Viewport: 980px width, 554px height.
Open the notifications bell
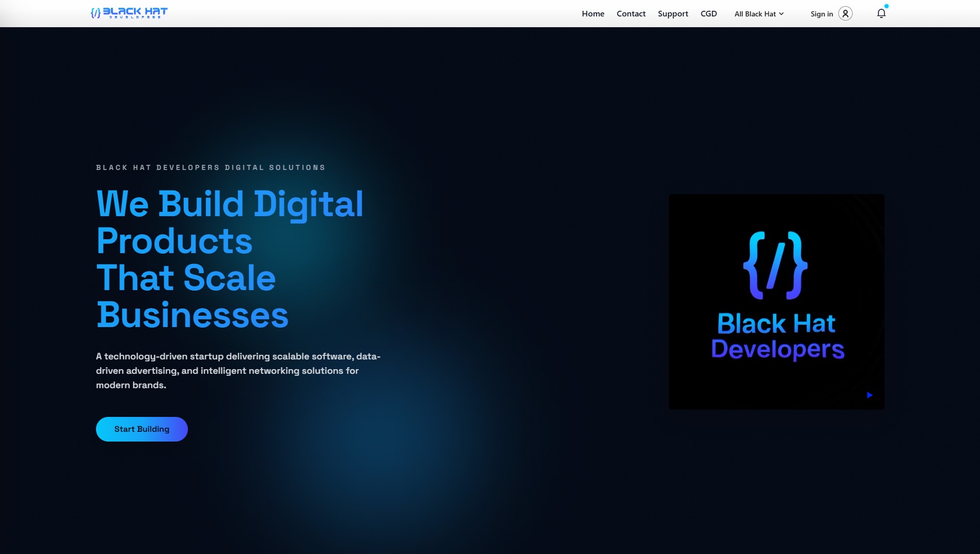coord(881,14)
